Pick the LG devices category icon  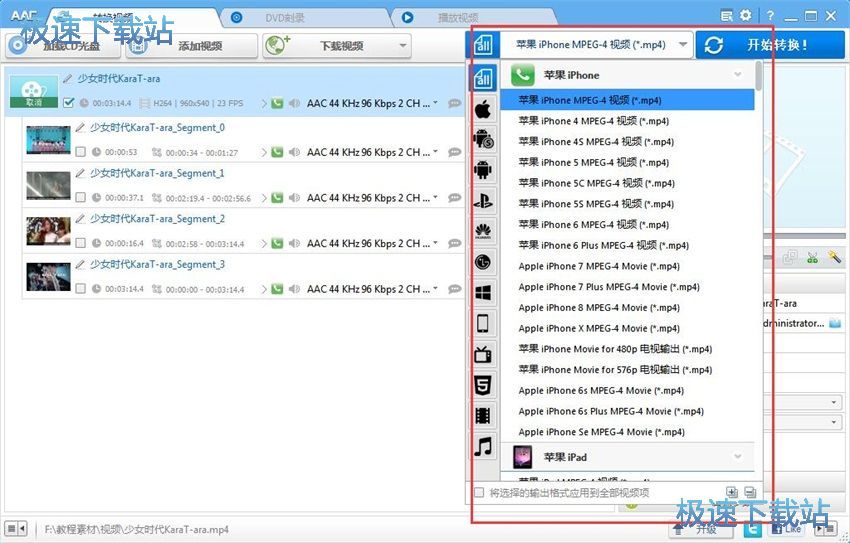pos(483,262)
